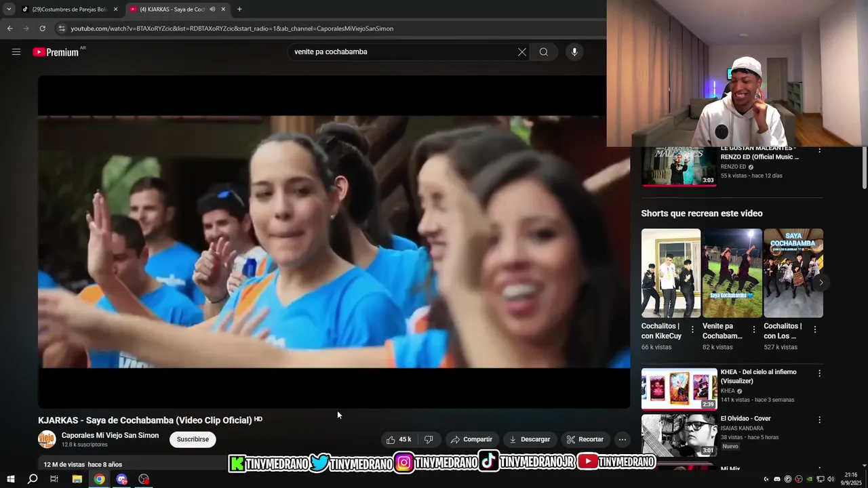Reload the YouTube page
Screen dimensions: 868x488
click(x=42, y=28)
